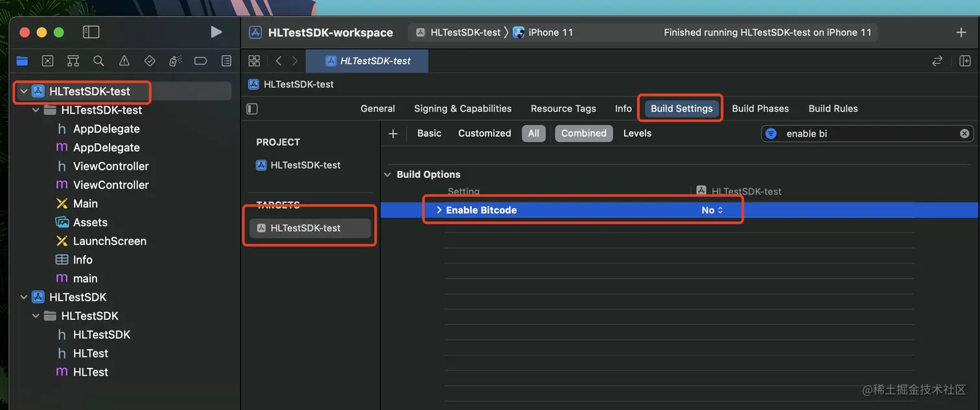Screen dimensions: 980x410
Task: Add a build setting with plus
Action: click(393, 133)
